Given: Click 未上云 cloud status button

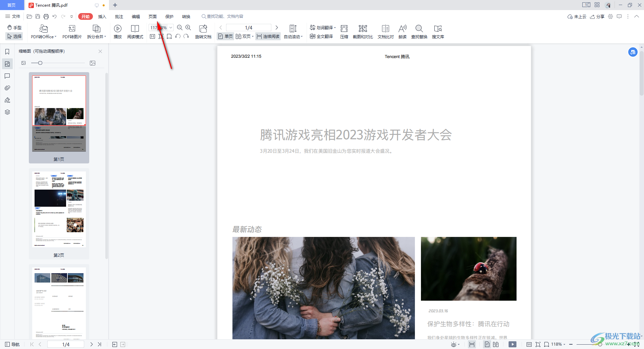Looking at the screenshot, I should tap(577, 16).
